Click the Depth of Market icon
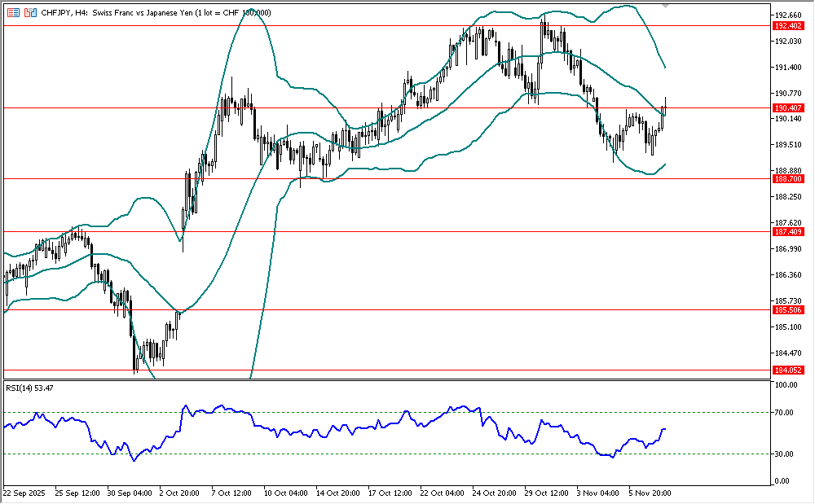The image size is (815, 504). click(x=30, y=13)
